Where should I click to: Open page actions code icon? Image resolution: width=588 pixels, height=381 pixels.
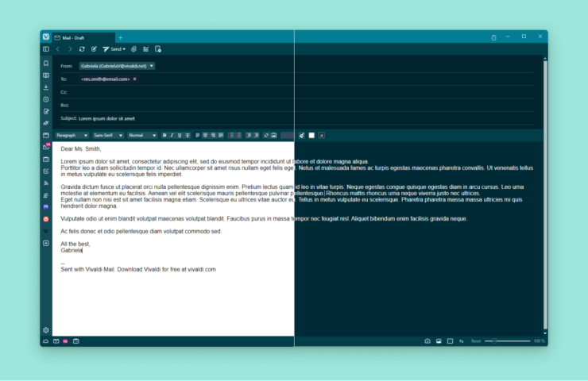[x=461, y=341]
